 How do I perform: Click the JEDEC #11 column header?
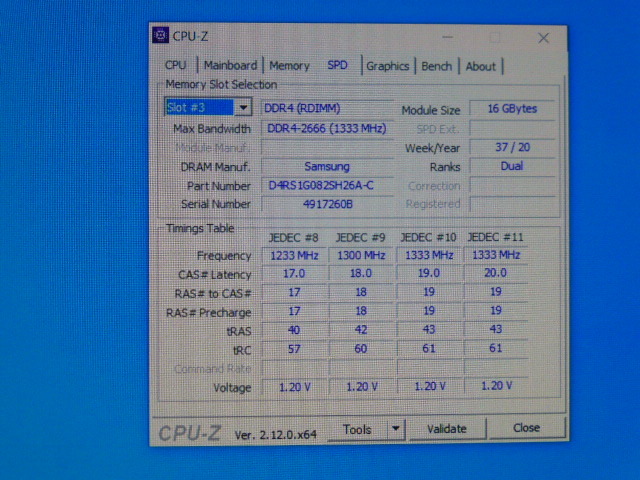coord(495,237)
